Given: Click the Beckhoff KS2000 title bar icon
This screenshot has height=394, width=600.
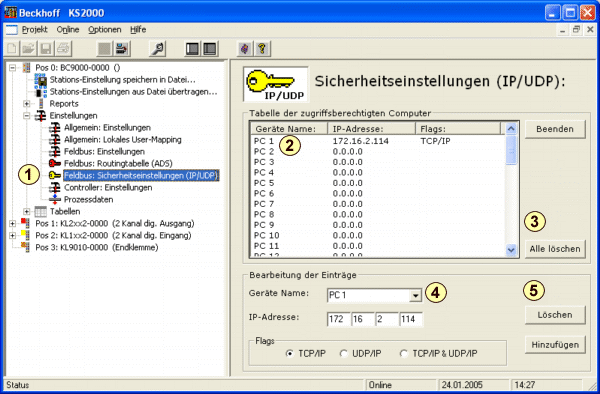Looking at the screenshot, I should pyautogui.click(x=11, y=13).
